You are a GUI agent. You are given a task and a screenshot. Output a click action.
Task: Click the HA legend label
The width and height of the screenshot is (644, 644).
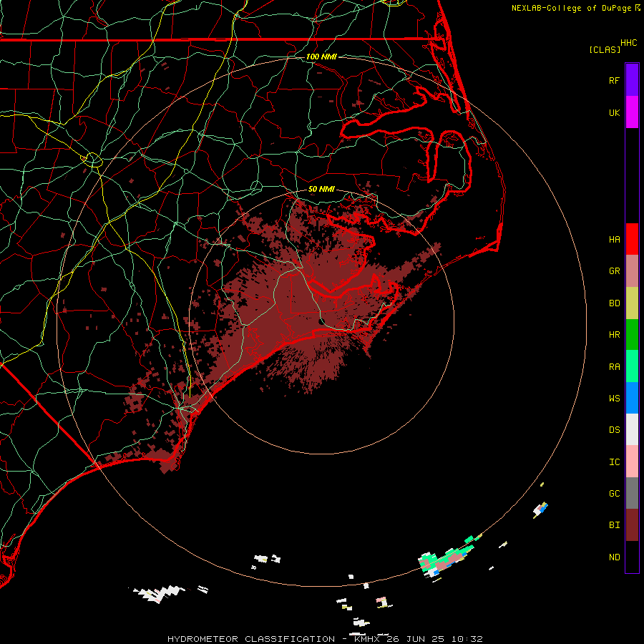[614, 239]
